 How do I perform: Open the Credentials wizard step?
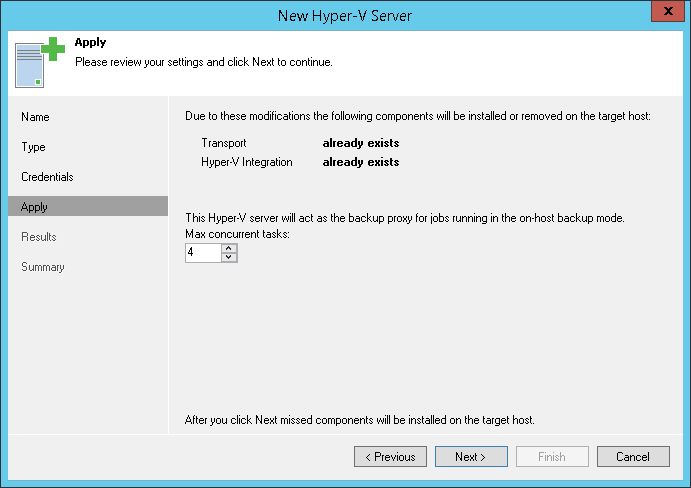(47, 177)
